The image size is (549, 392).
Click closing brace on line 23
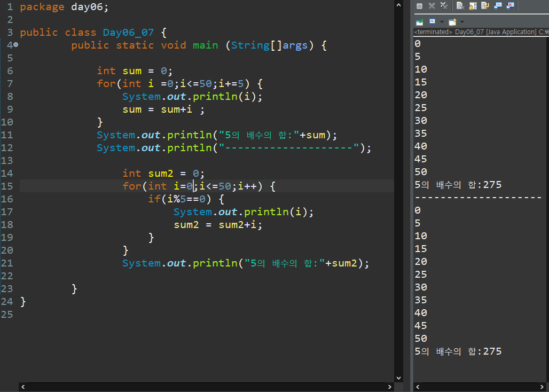74,289
